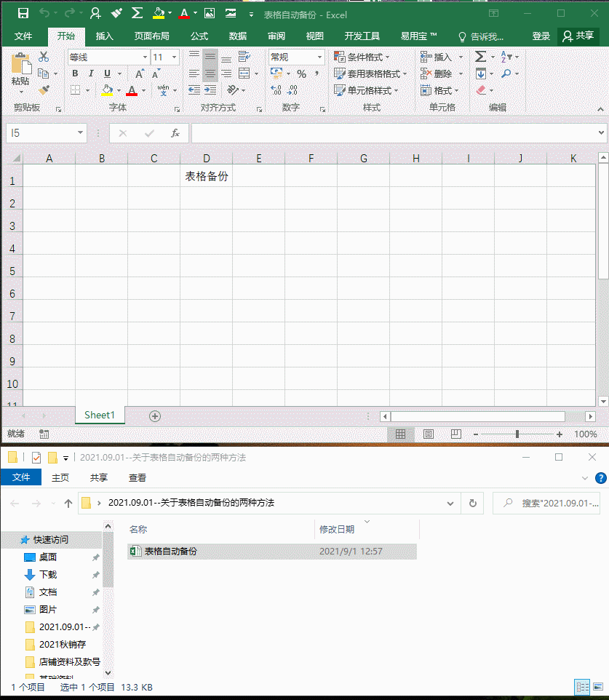Click decrease decimal icon
The width and height of the screenshot is (609, 700).
click(x=292, y=90)
